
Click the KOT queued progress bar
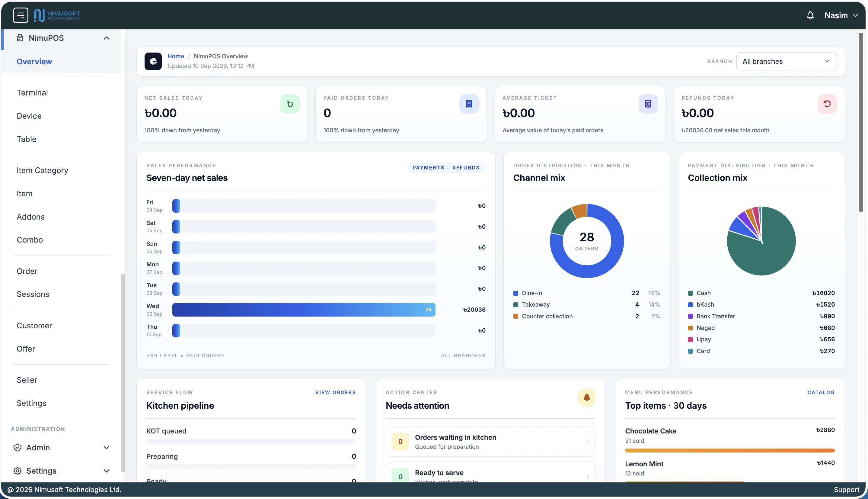[251, 441]
